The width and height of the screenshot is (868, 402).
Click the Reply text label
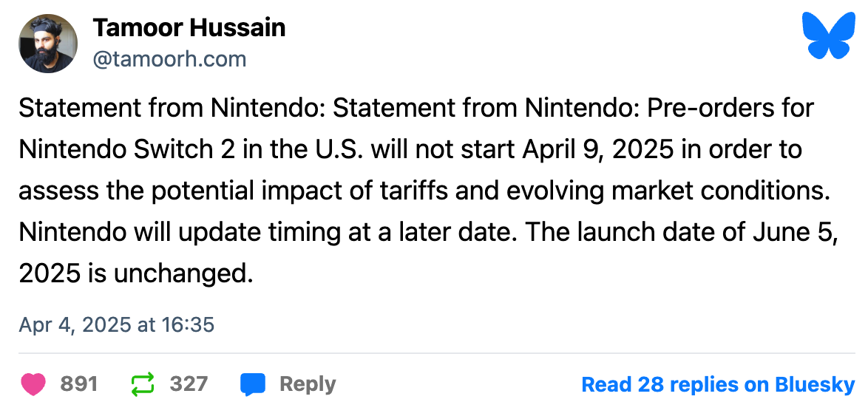coord(308,384)
